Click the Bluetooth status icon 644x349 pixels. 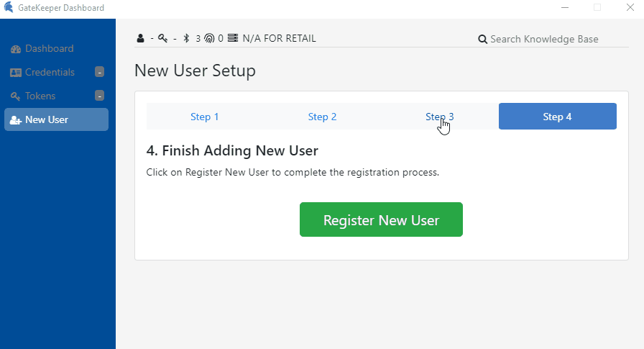pyautogui.click(x=186, y=39)
